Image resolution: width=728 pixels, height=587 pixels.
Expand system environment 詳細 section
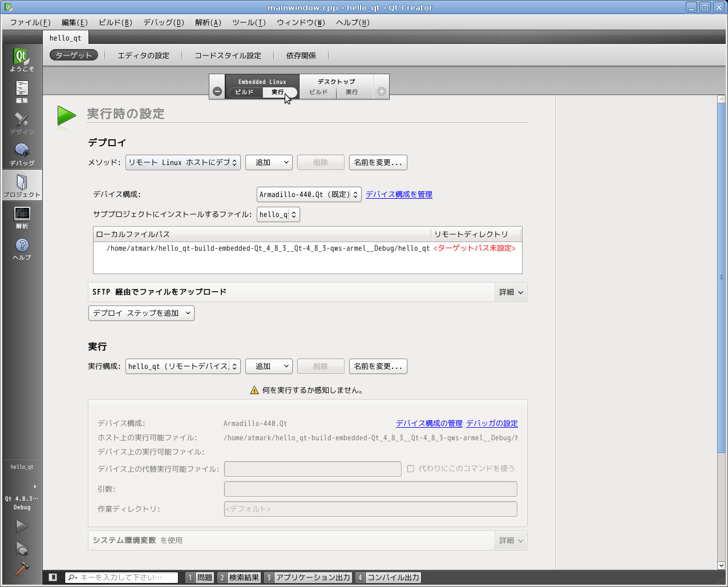tap(511, 540)
